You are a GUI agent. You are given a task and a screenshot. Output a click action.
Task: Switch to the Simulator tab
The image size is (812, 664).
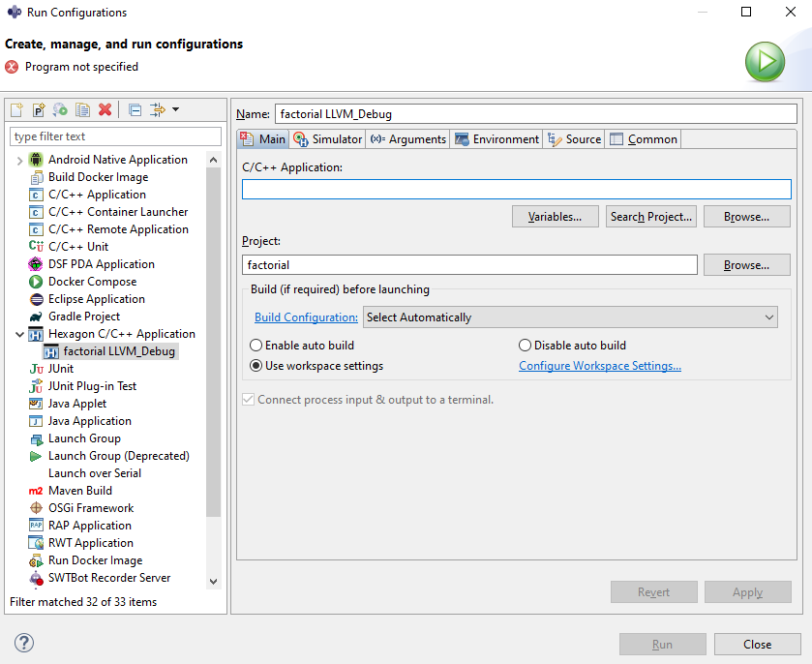(327, 138)
